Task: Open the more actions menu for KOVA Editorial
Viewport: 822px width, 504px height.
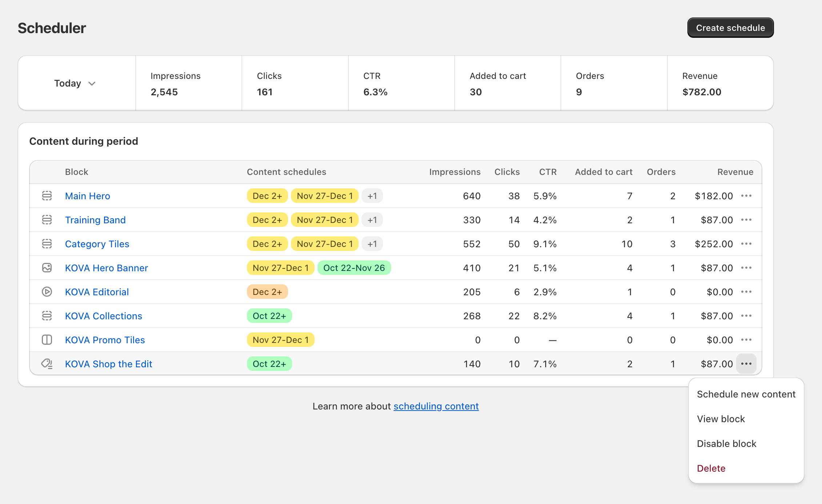Action: [x=746, y=292]
